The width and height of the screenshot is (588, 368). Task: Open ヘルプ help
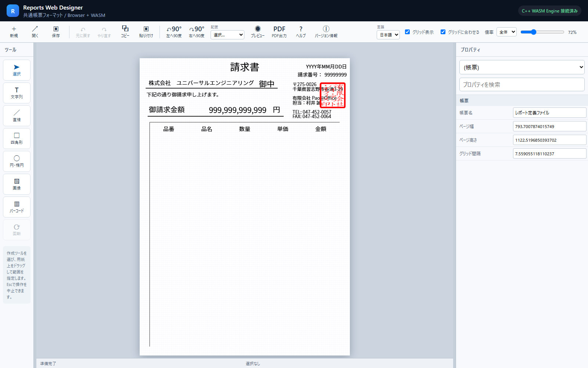(x=301, y=32)
